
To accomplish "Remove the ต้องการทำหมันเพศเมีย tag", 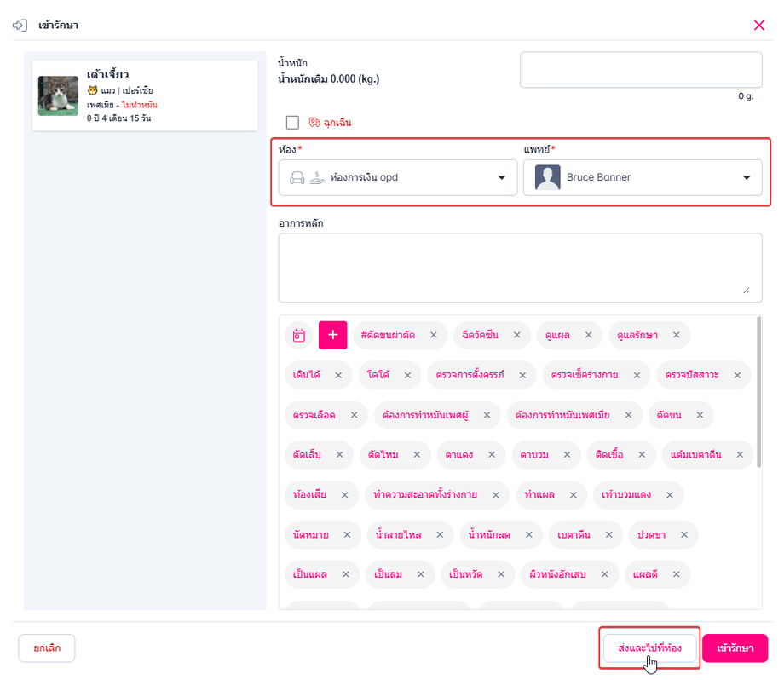I will pos(629,415).
